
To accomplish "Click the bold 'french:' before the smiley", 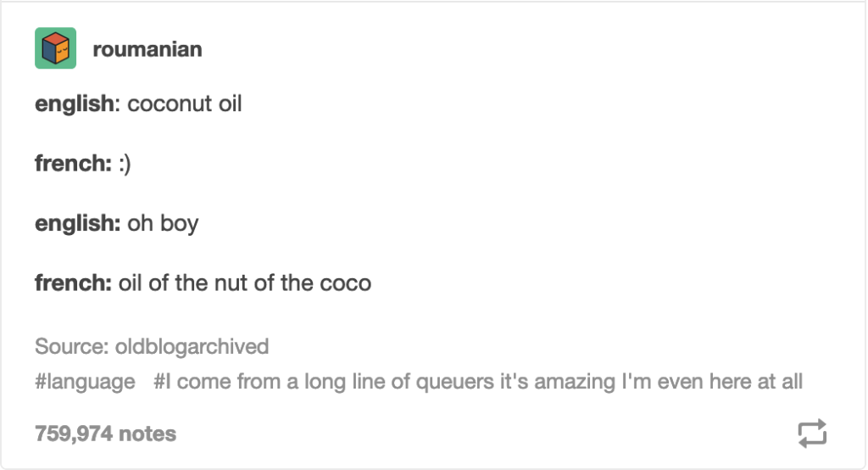I will (x=73, y=164).
